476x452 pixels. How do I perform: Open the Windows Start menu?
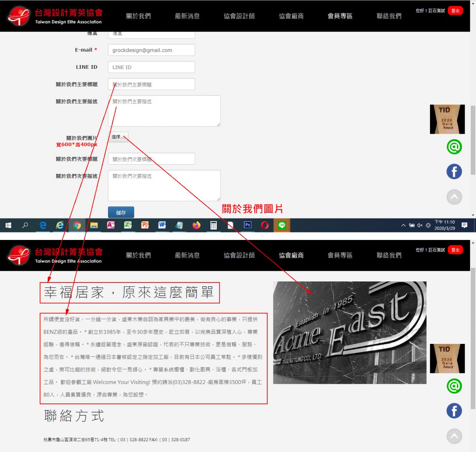8,225
